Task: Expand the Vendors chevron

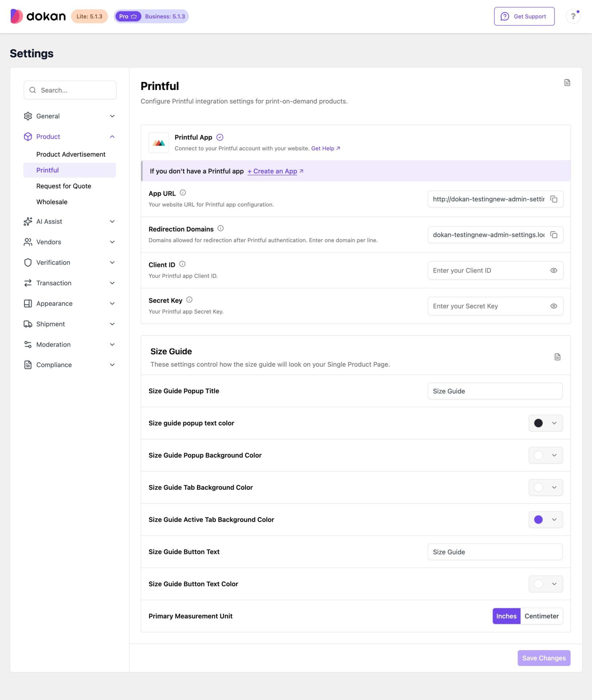Action: pos(112,242)
